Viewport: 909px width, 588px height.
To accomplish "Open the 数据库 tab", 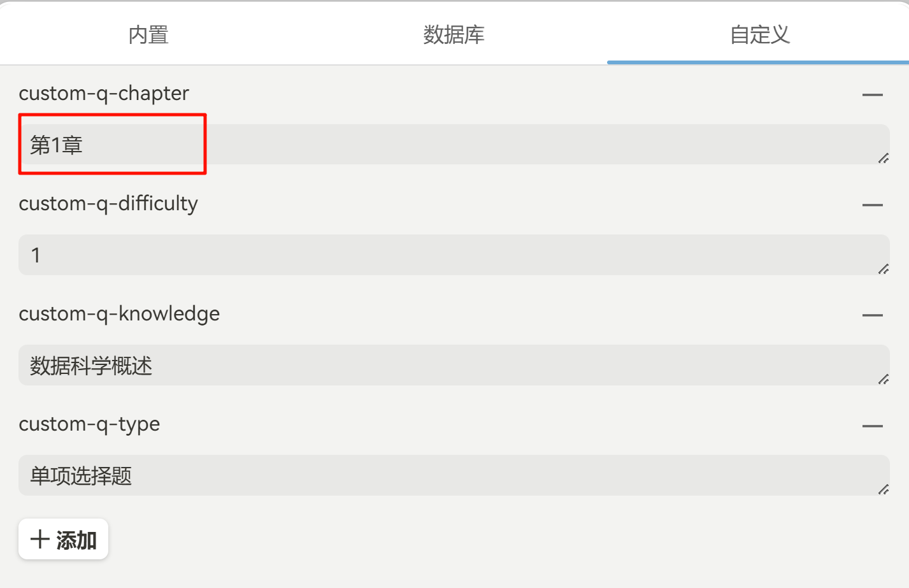I will point(454,34).
